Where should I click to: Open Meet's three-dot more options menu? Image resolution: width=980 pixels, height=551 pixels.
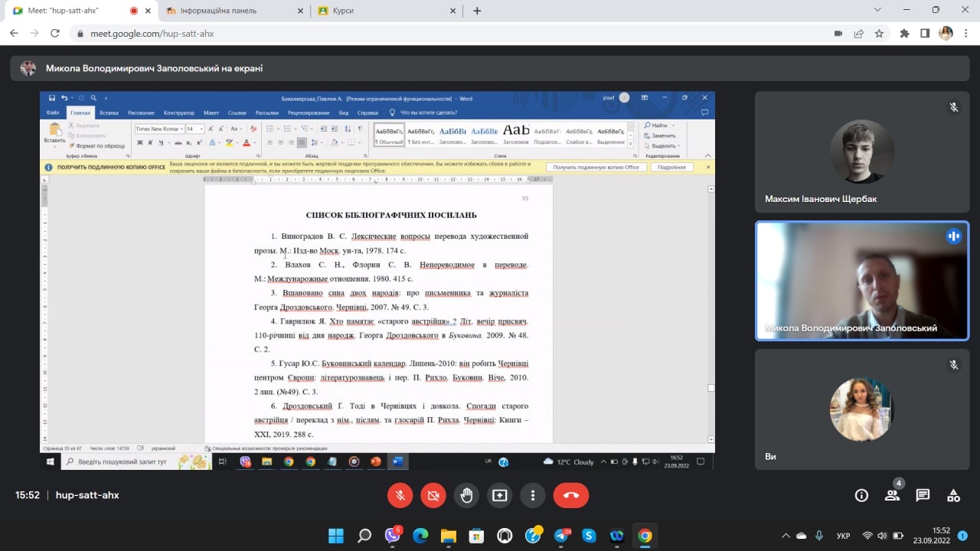[532, 495]
